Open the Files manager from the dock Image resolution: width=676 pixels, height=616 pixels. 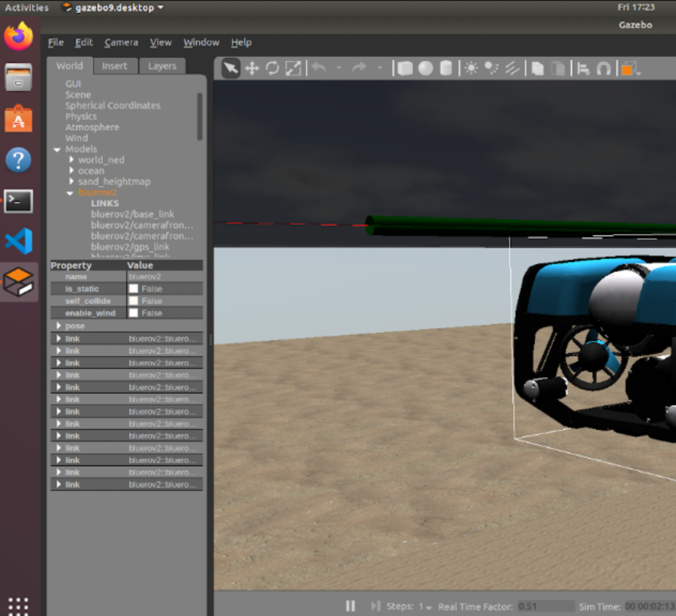point(19,77)
